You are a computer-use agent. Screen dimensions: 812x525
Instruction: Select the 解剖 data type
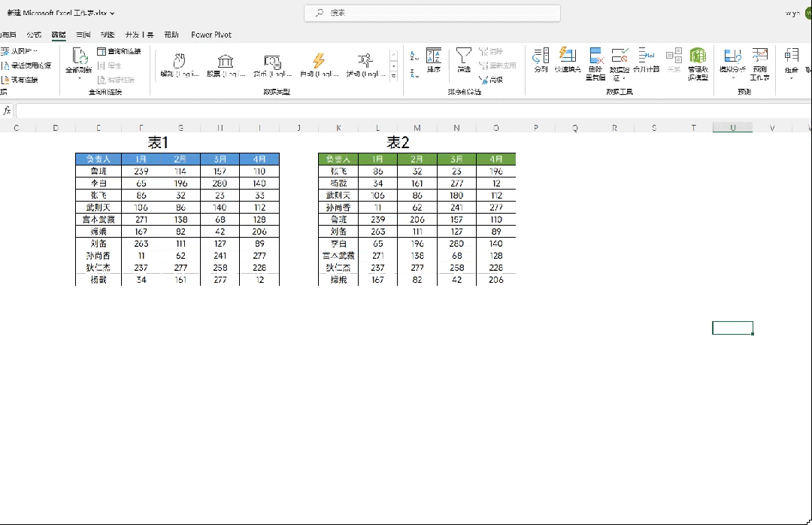coord(179,65)
